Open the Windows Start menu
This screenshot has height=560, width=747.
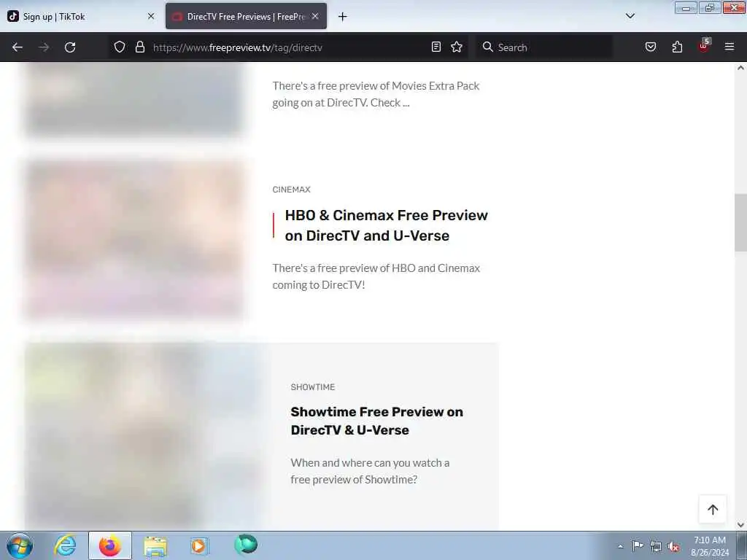[x=20, y=545]
